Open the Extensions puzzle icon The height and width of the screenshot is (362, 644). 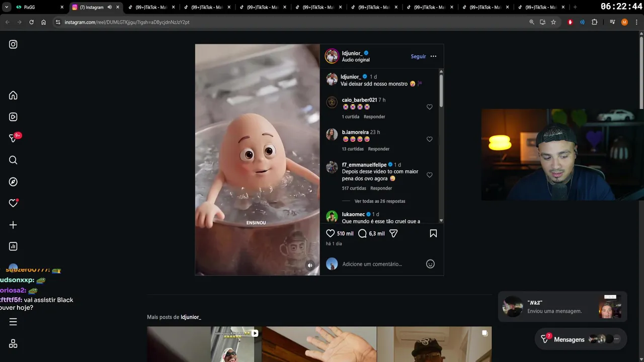[x=594, y=22]
